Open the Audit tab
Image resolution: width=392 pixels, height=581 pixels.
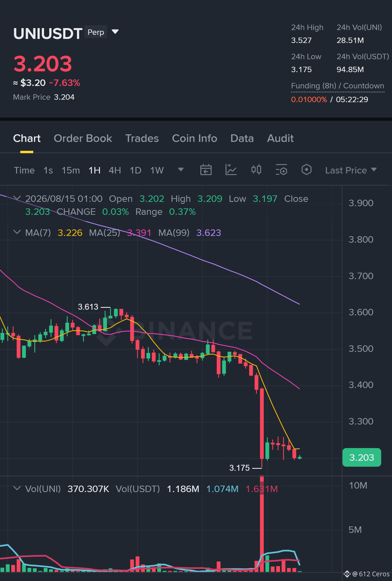pyautogui.click(x=280, y=138)
